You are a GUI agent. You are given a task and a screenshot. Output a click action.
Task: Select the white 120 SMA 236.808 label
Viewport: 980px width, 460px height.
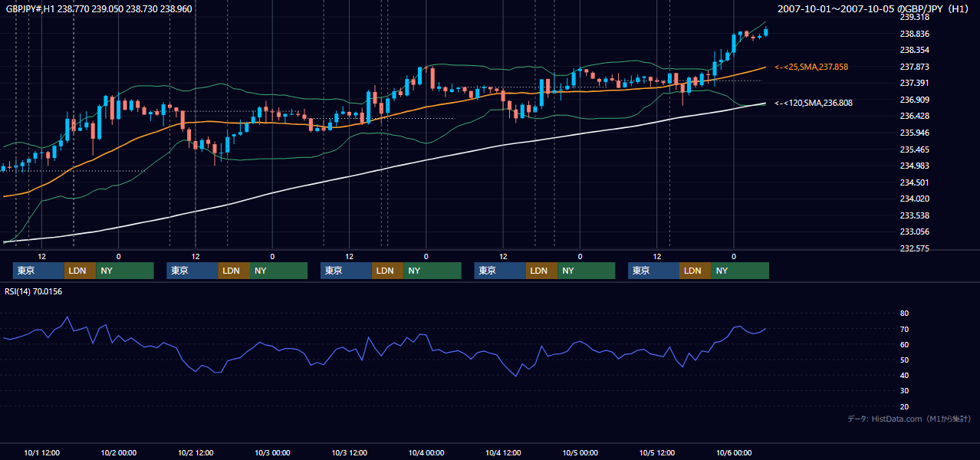tap(813, 103)
